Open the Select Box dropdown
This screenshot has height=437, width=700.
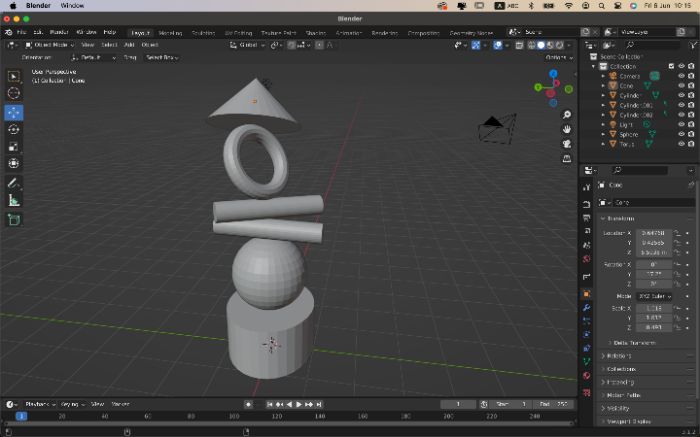click(162, 58)
